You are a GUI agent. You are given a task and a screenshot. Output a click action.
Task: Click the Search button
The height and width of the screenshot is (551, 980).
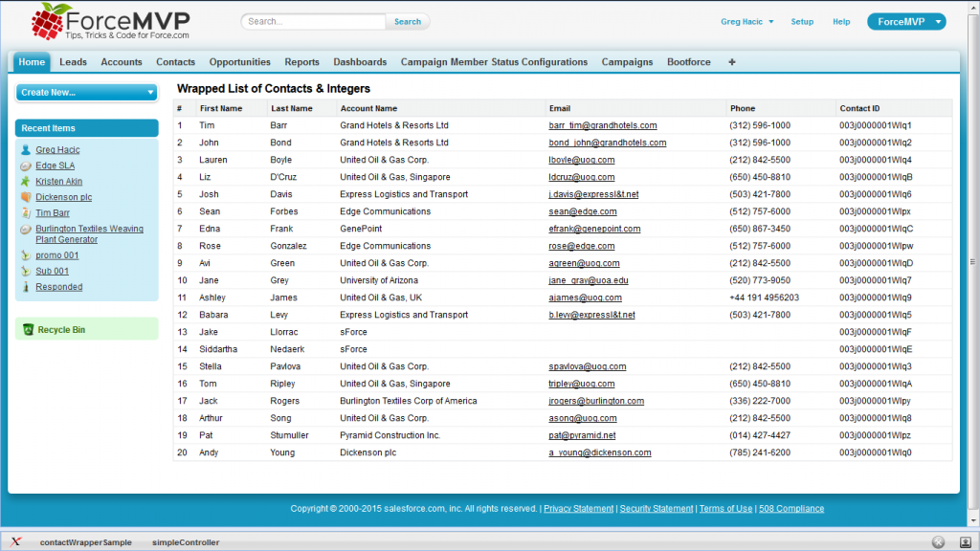[x=408, y=22]
